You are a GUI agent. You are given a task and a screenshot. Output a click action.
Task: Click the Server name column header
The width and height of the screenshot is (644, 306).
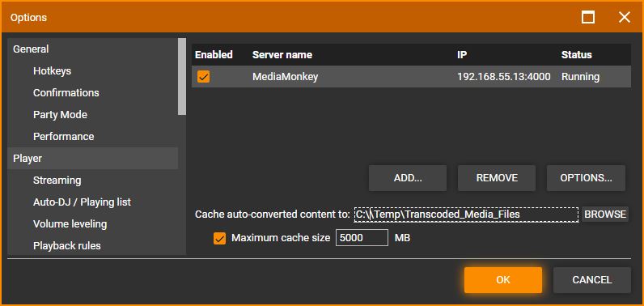282,54
